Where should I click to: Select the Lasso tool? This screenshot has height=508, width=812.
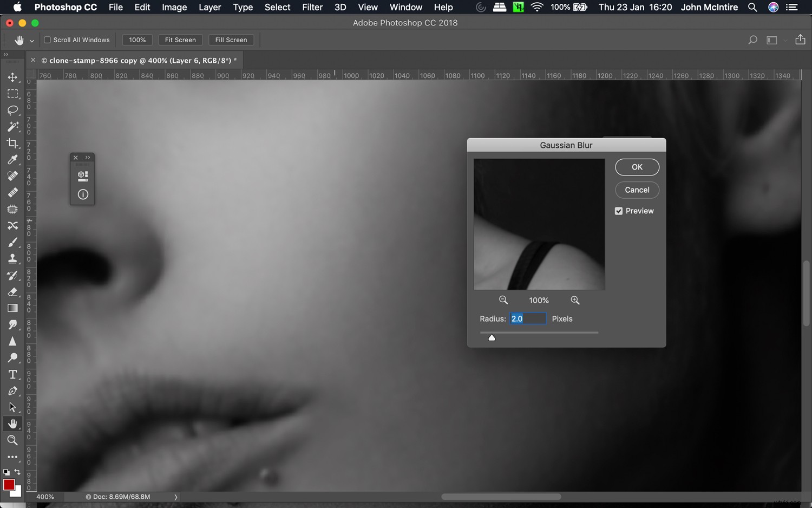pyautogui.click(x=13, y=110)
